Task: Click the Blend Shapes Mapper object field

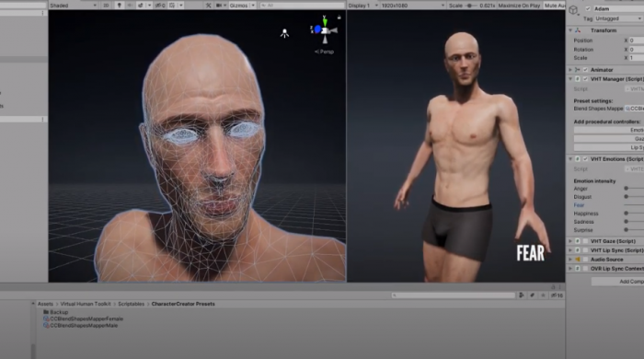Action: point(634,109)
